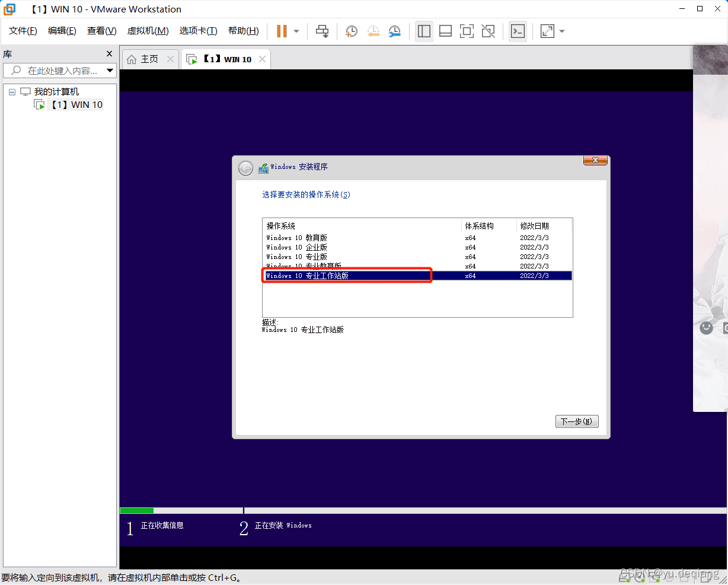Click the home icon on 主页 tab
This screenshot has height=585, width=728.
pyautogui.click(x=132, y=59)
